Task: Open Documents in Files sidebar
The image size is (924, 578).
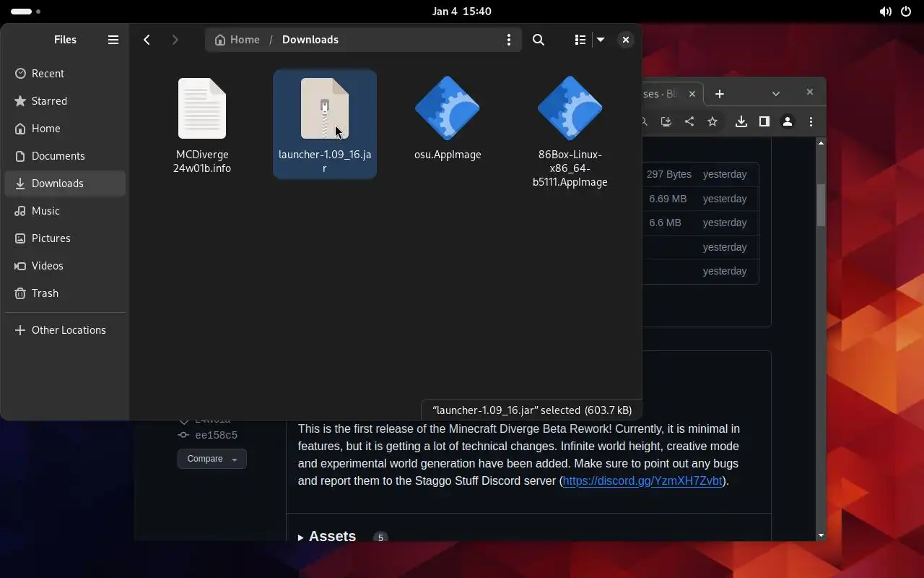Action: (65, 156)
